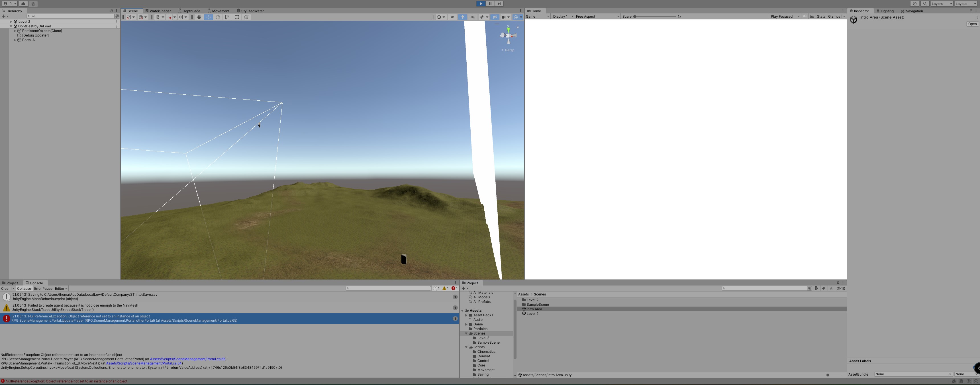Select the Rotate tool
The image size is (980, 385).
click(x=218, y=17)
